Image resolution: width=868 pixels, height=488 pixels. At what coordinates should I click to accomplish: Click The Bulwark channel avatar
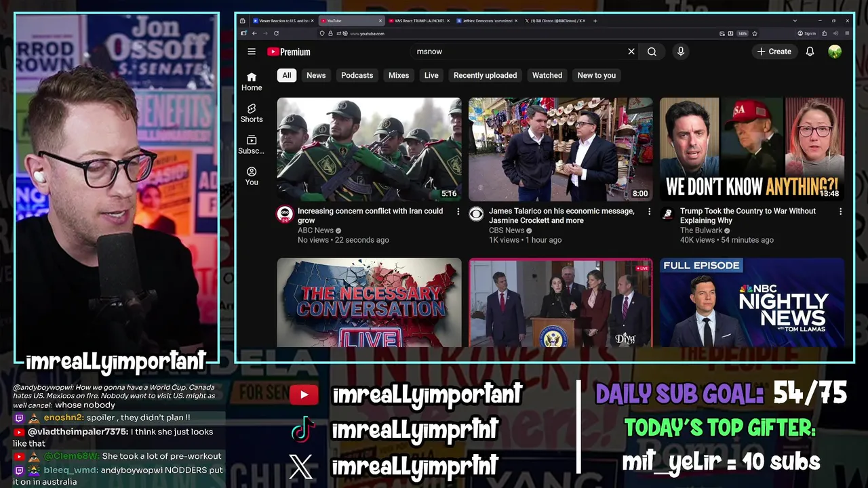[x=667, y=214]
